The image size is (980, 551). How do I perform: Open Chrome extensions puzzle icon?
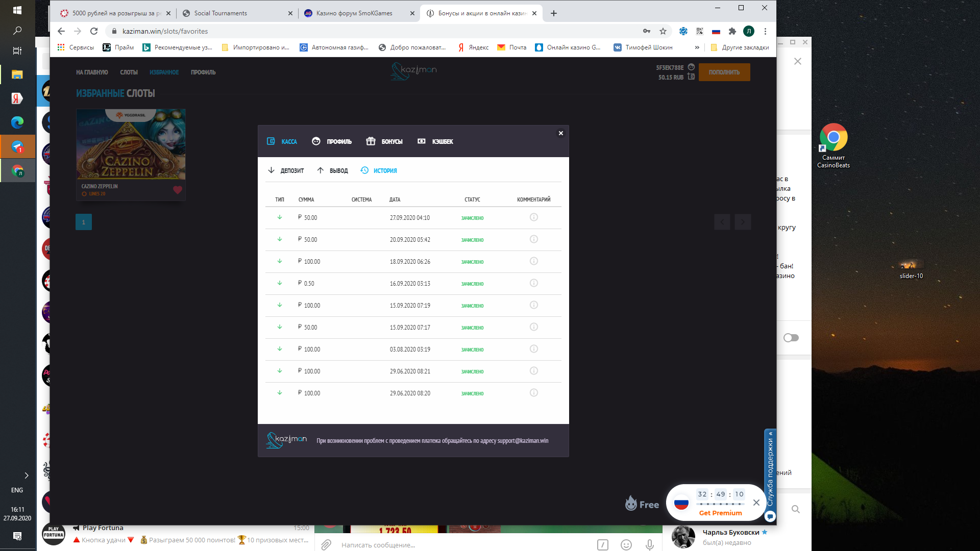tap(732, 31)
